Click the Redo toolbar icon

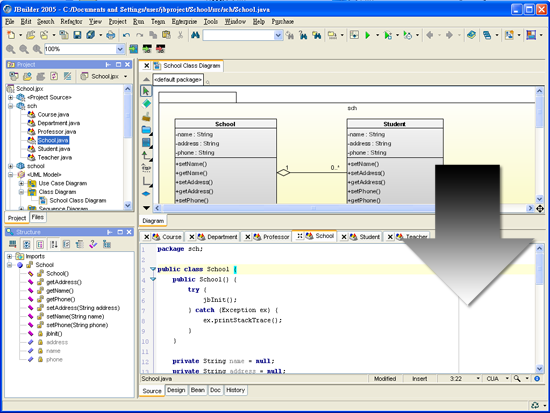(x=139, y=35)
